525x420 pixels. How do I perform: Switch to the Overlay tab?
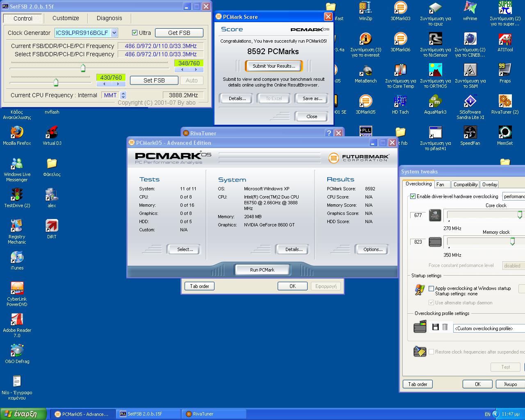click(x=490, y=185)
